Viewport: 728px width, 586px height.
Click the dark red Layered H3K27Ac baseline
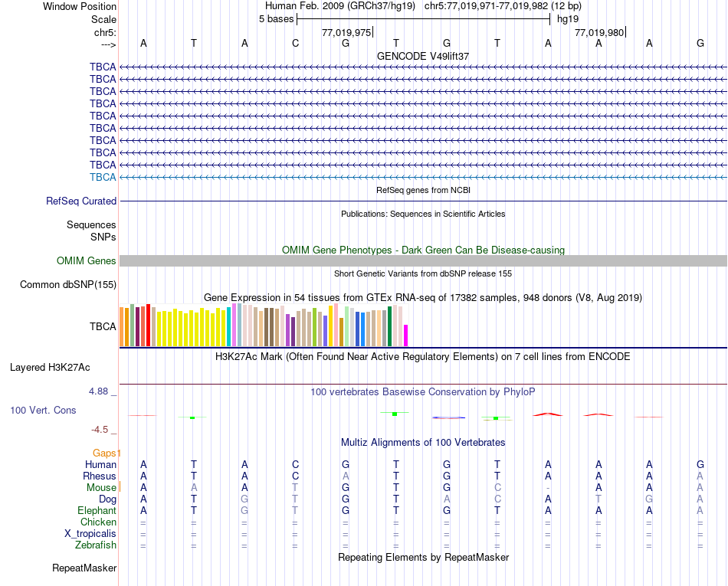point(423,385)
